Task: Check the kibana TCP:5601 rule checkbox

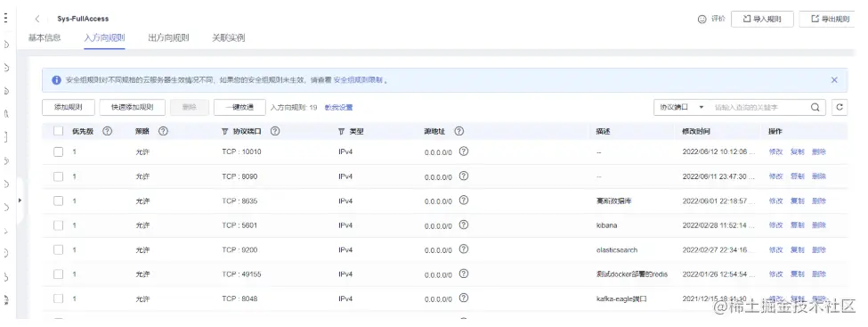Action: tap(58, 225)
